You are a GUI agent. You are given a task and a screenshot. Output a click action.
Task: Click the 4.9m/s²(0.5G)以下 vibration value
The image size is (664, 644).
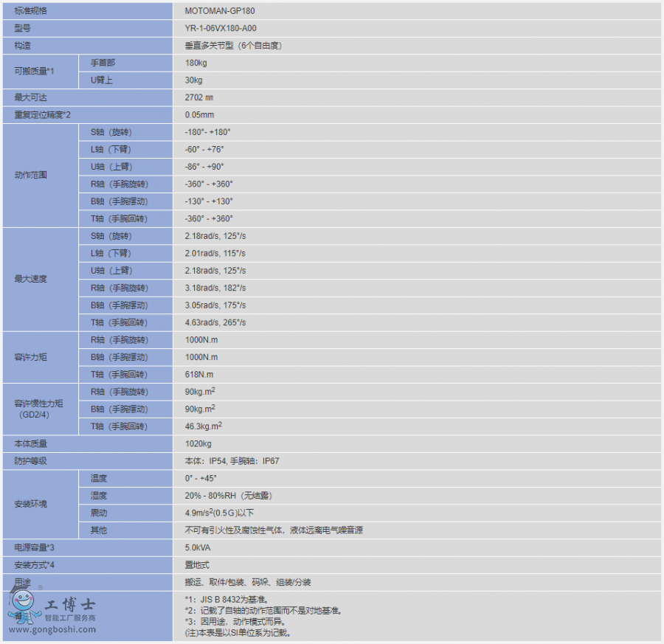(x=219, y=513)
